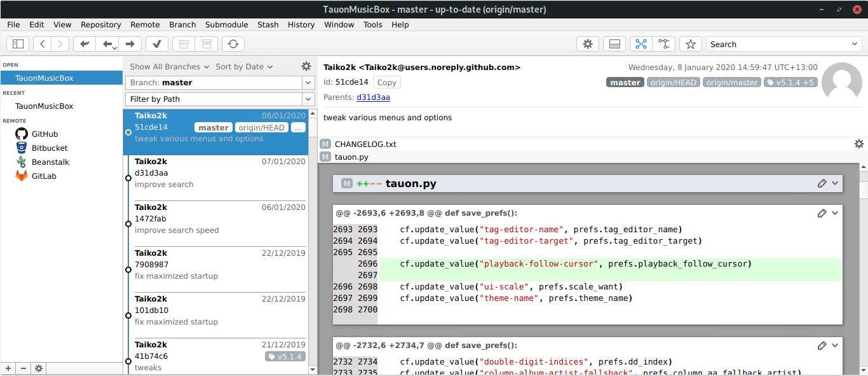Open the History menu
The image size is (868, 376).
[301, 25]
